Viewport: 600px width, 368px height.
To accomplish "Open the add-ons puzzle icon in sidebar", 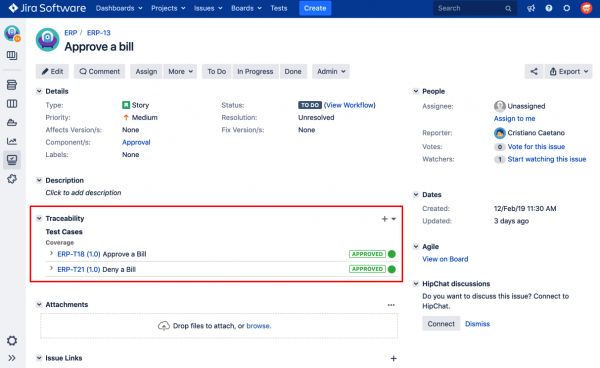I will [x=12, y=179].
